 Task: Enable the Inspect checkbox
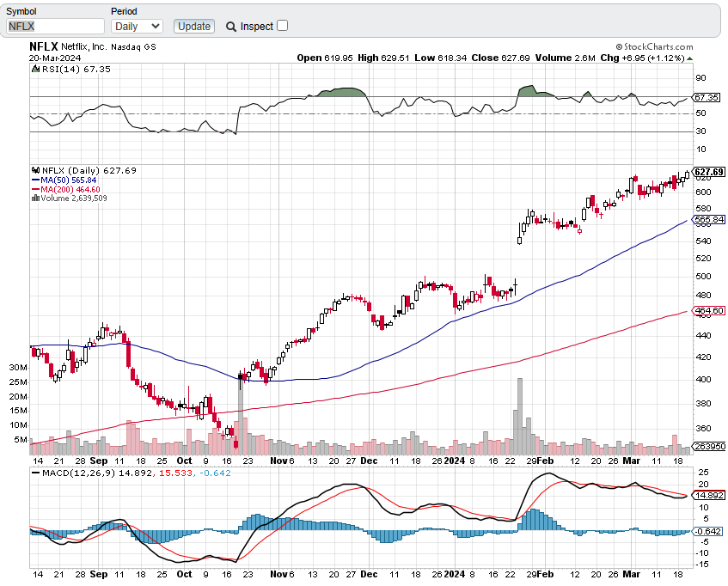click(x=283, y=26)
